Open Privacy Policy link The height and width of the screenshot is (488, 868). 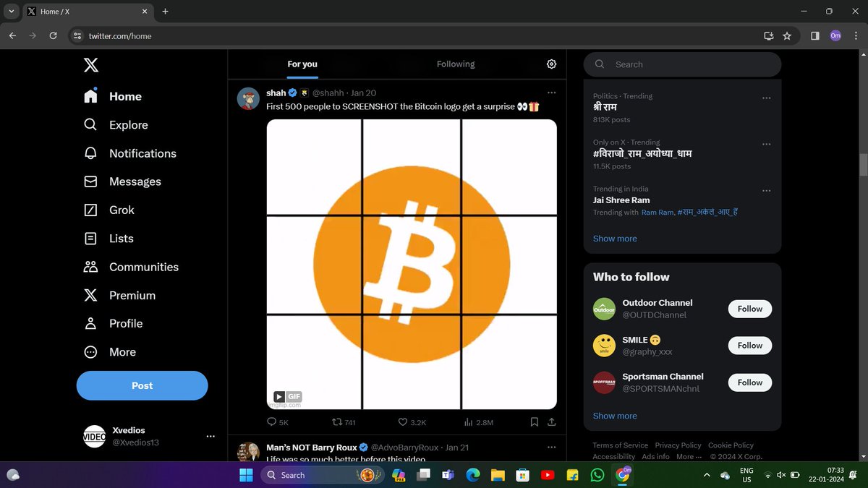pyautogui.click(x=678, y=445)
